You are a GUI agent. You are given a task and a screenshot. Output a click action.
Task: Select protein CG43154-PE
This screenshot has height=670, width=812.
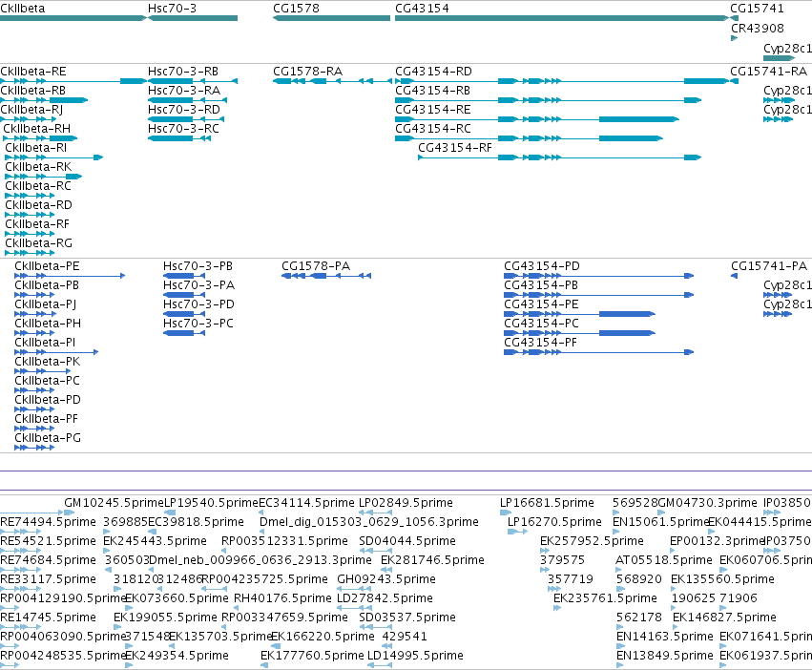(579, 314)
